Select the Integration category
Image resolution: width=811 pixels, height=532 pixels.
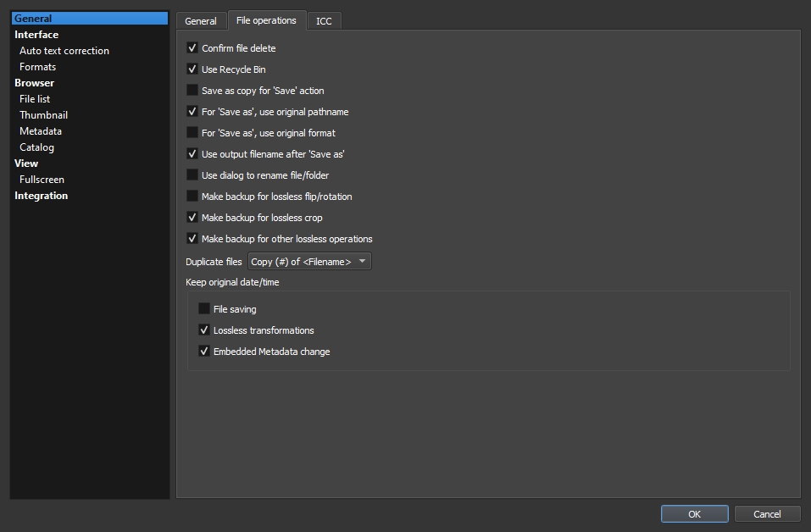coord(41,196)
